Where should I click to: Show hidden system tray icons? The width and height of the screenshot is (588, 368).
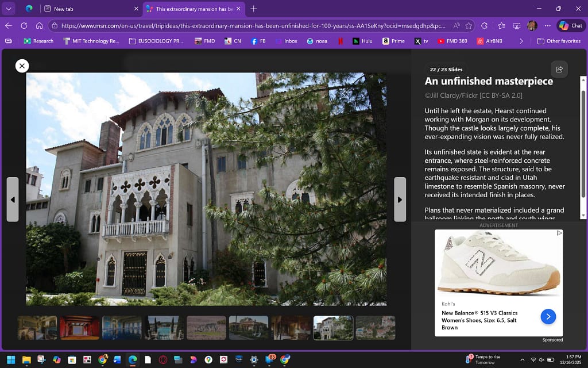coord(522,359)
